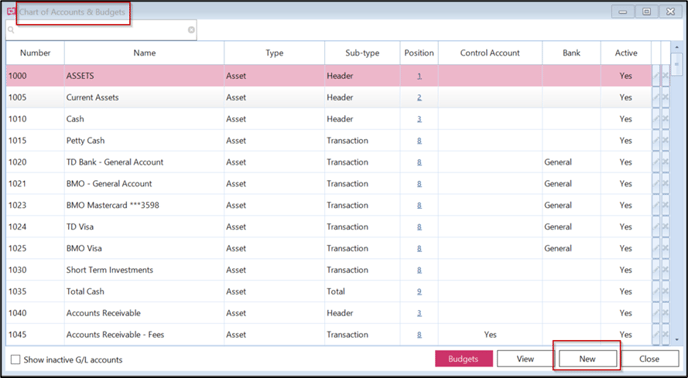Grab the vertical scrollbar thumb
The width and height of the screenshot is (688, 378).
(676, 65)
